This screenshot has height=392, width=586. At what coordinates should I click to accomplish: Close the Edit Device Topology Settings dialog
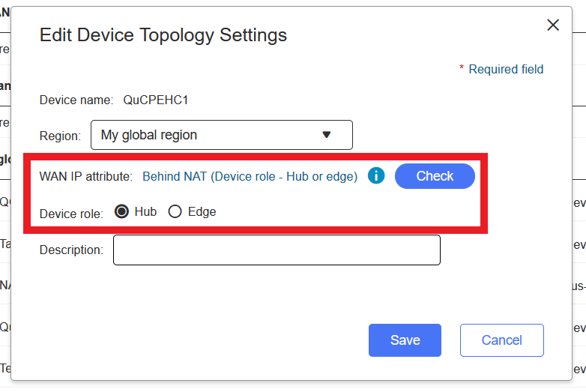[553, 25]
